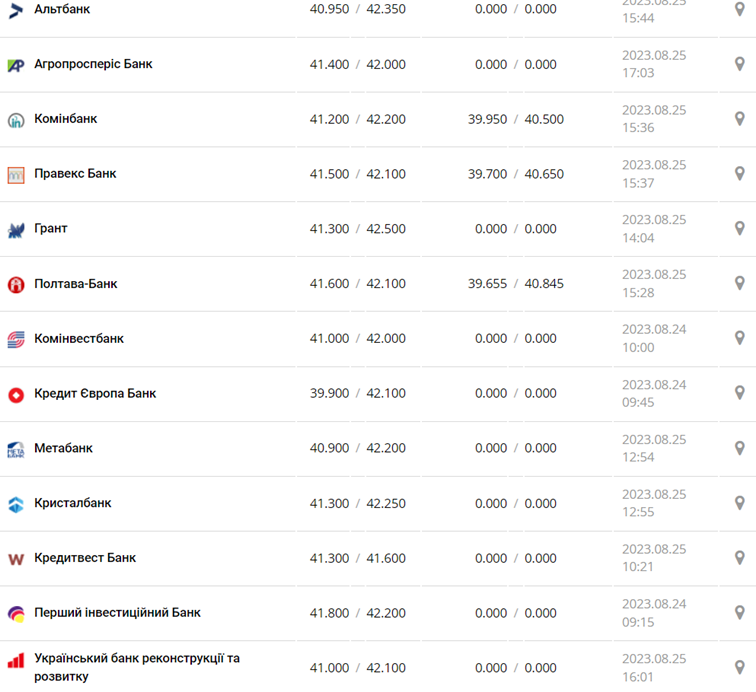Click the Кредит Європа Банк logo
The height and width of the screenshot is (692, 756).
click(16, 394)
